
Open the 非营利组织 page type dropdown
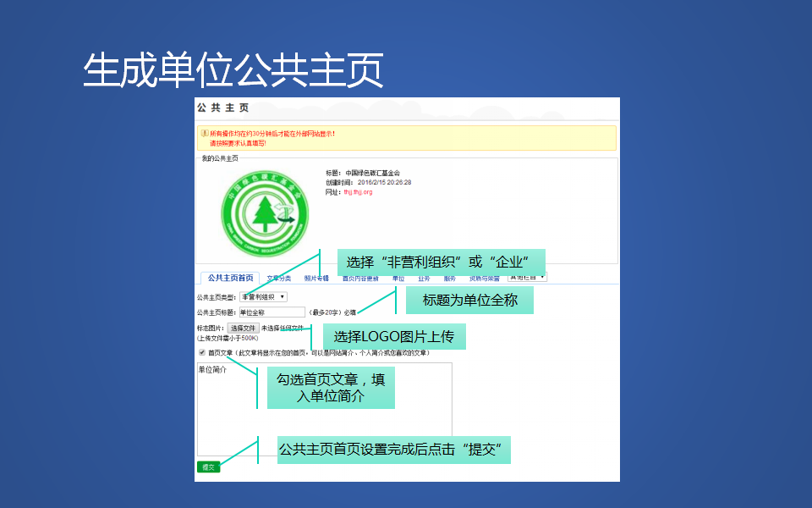point(263,297)
